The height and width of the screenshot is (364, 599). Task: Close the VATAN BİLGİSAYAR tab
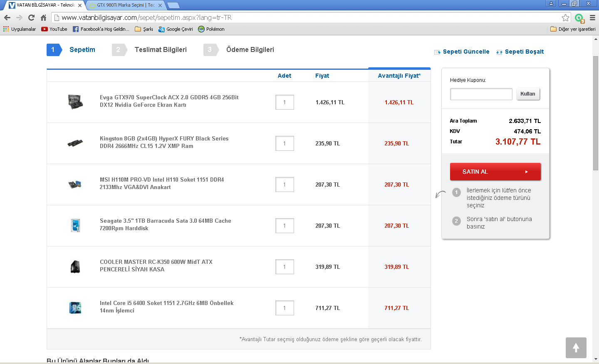tap(80, 5)
